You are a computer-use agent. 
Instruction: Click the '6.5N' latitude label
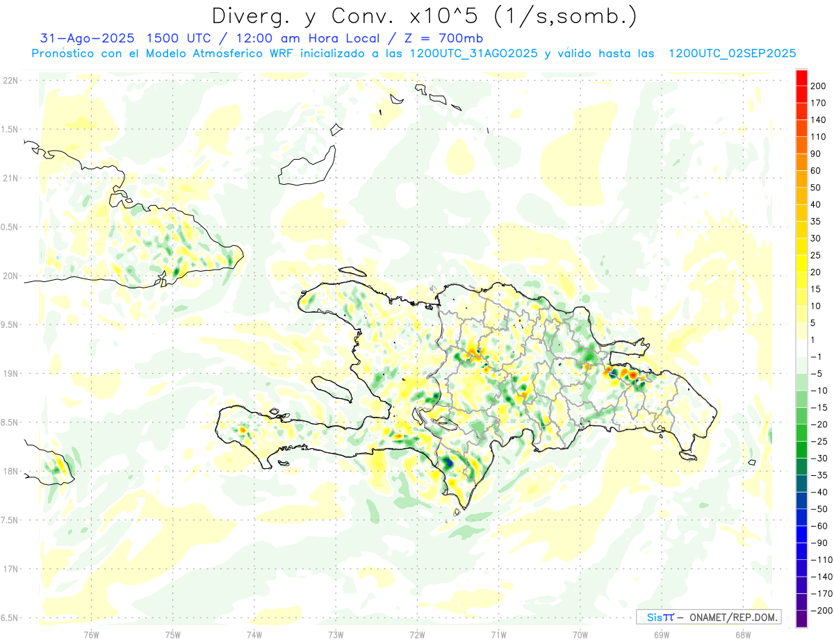(x=8, y=618)
